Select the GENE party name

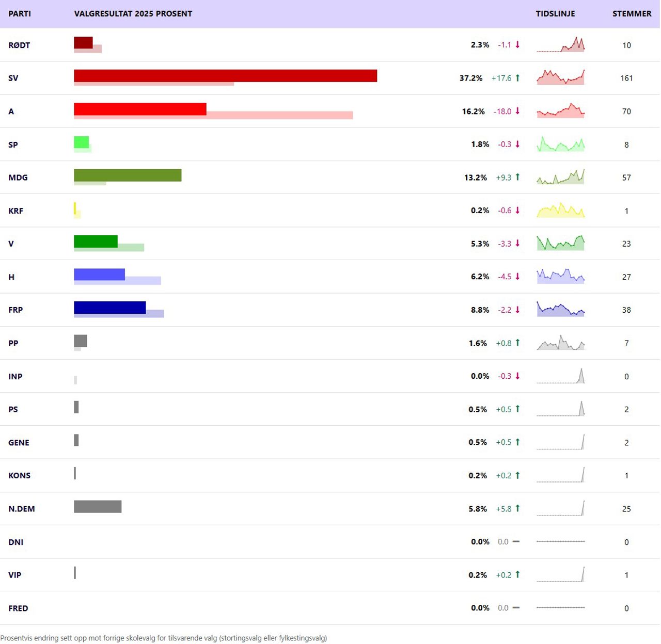(x=19, y=442)
